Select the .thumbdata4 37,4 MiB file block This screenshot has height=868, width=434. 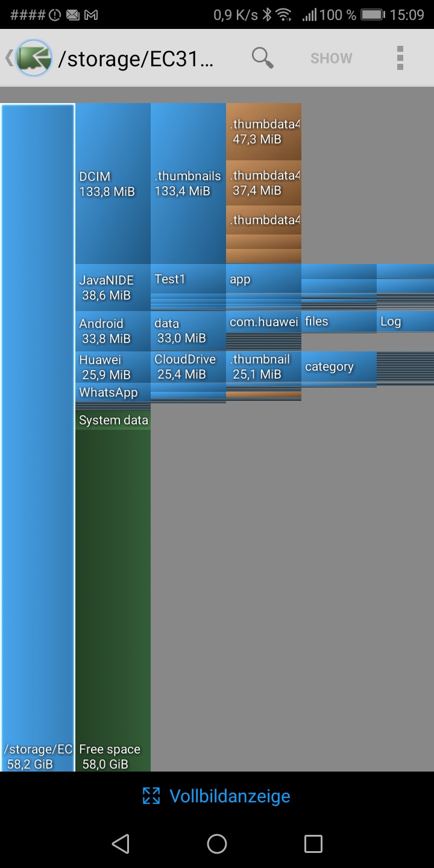[x=263, y=183]
